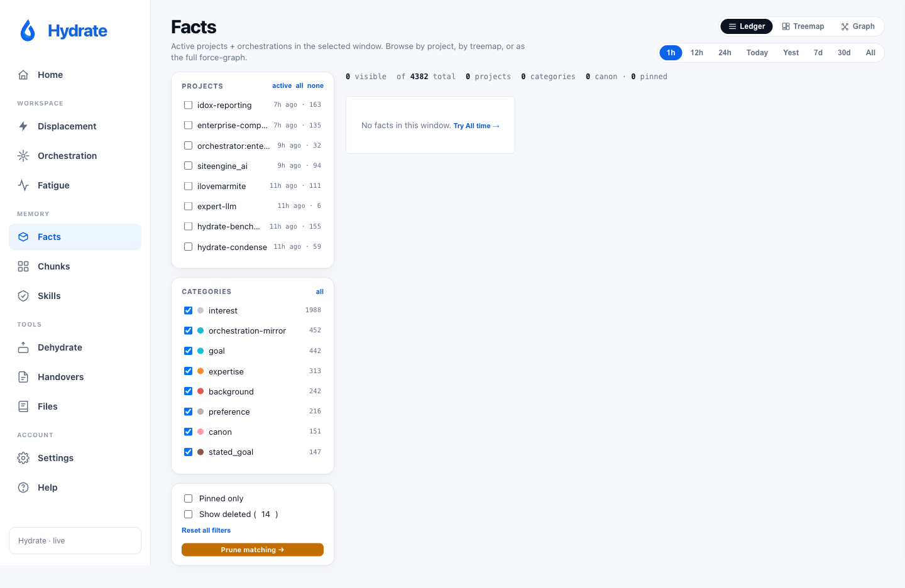The height and width of the screenshot is (588, 905).
Task: Open Displacement in the sidebar
Action: pos(75,126)
